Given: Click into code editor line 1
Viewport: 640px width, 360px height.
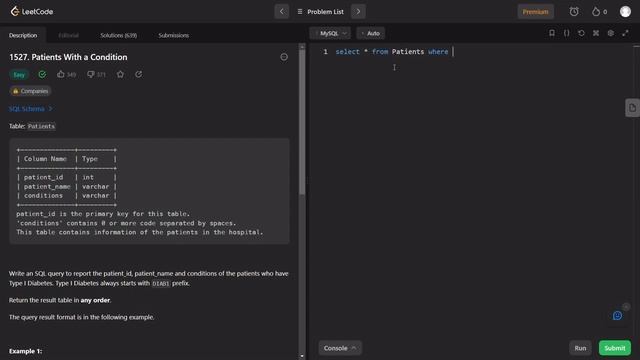Looking at the screenshot, I should click(x=482, y=52).
